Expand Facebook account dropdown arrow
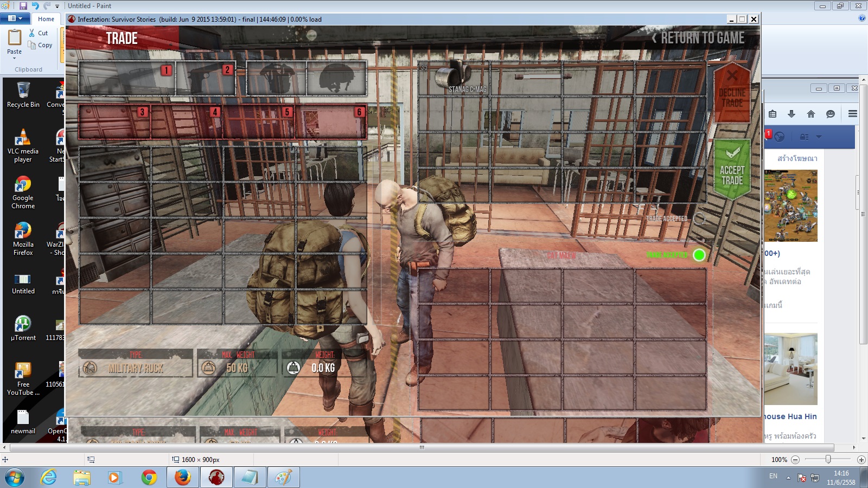This screenshot has width=868, height=488. tap(819, 137)
